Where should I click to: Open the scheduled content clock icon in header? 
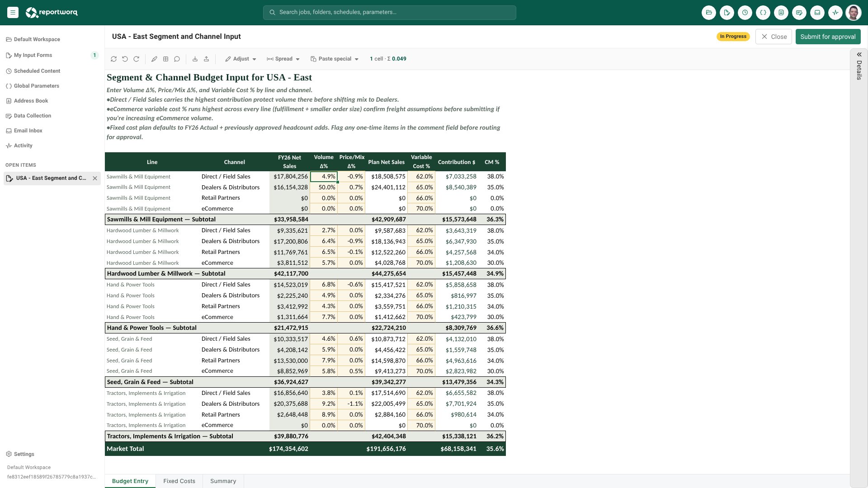point(745,13)
